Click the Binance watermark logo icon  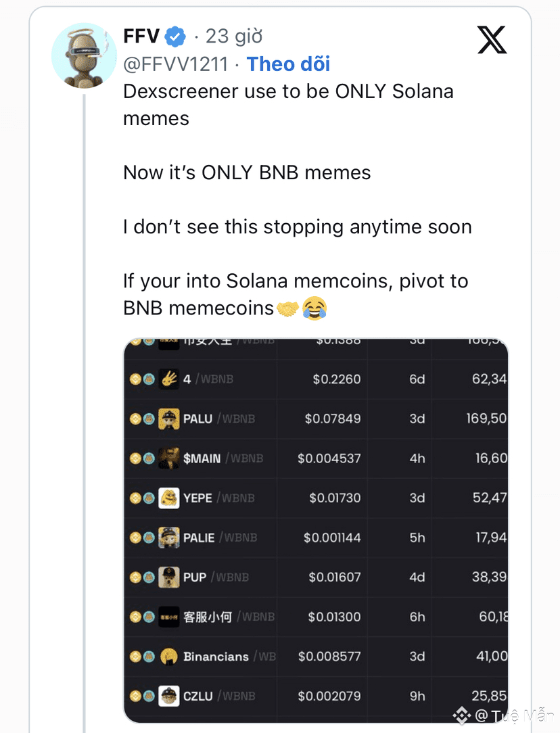click(x=462, y=715)
